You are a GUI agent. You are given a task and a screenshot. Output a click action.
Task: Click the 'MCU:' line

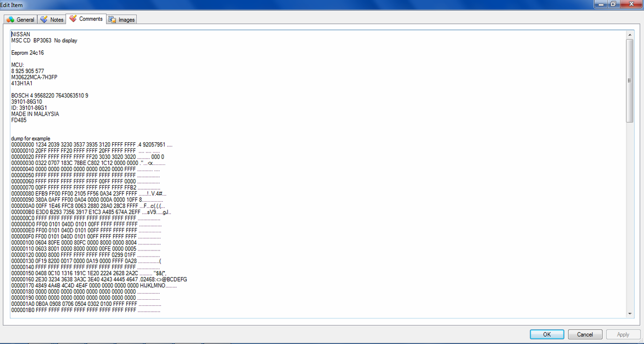[x=18, y=65]
